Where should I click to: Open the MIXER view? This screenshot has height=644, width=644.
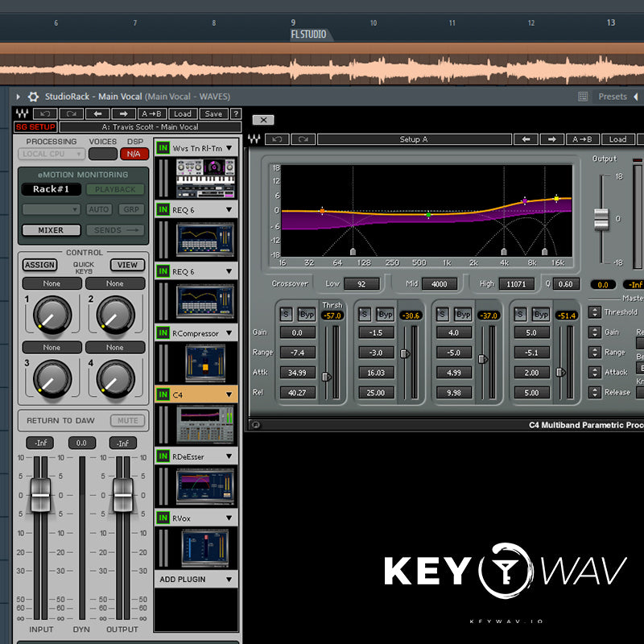(51, 230)
